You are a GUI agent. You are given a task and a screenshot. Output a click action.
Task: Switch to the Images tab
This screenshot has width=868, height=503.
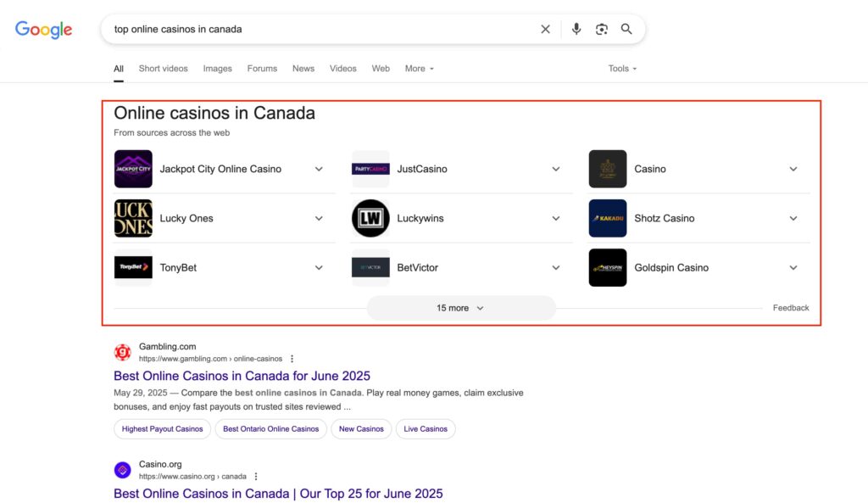coord(218,69)
